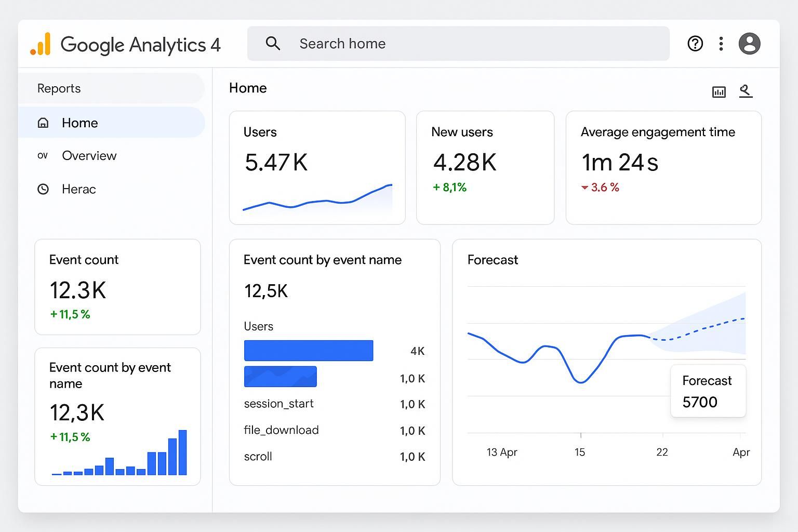The height and width of the screenshot is (532, 798).
Task: Click the search magnifier icon
Action: click(x=273, y=44)
